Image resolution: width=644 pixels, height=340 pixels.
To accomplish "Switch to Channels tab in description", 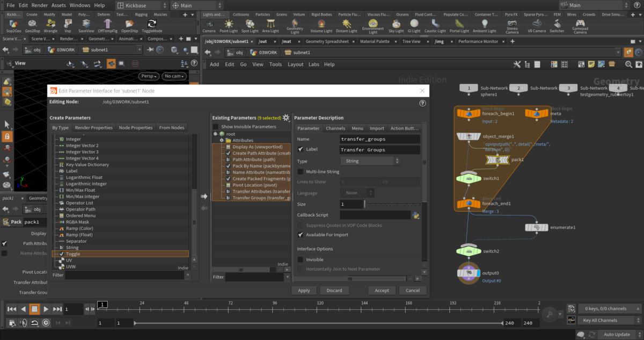I will click(x=335, y=128).
